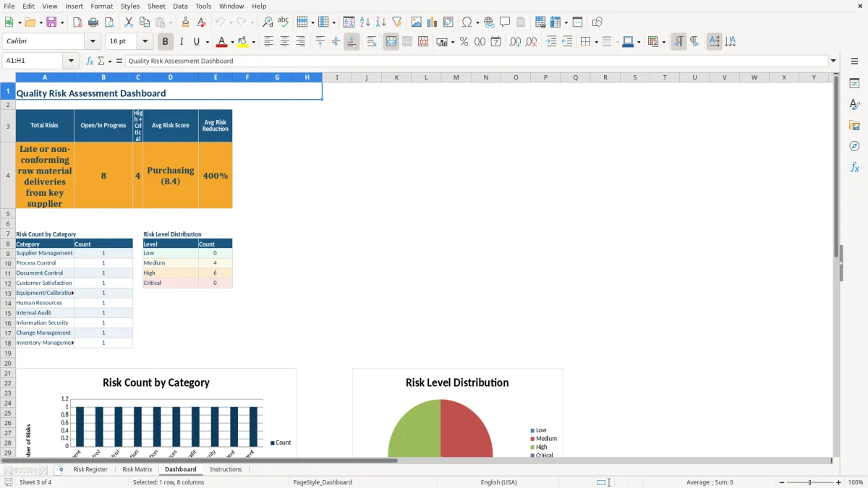Run the Spelling check icon
This screenshot has height=488, width=868.
pos(284,22)
